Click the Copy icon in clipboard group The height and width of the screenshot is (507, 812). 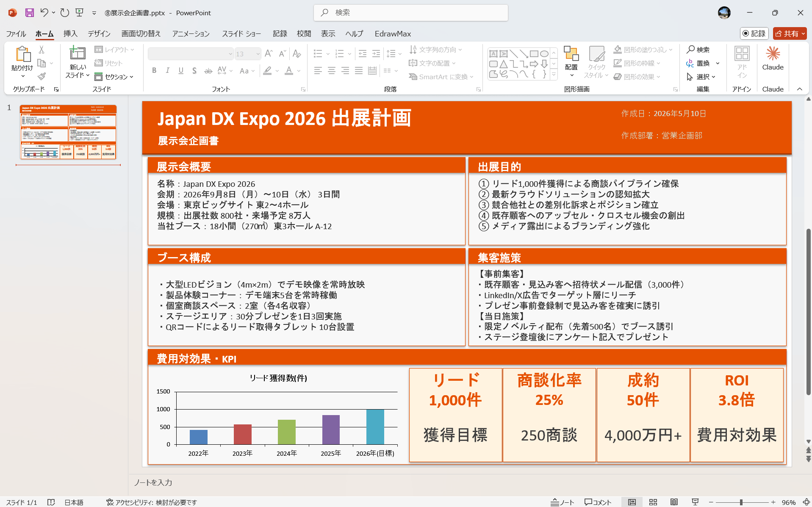[x=42, y=63]
